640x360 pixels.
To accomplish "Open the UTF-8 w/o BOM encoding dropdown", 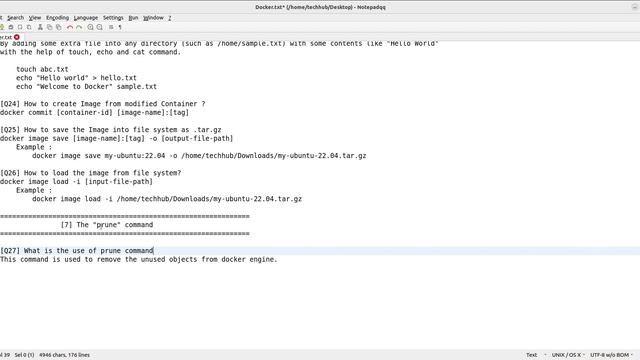I will click(611, 355).
